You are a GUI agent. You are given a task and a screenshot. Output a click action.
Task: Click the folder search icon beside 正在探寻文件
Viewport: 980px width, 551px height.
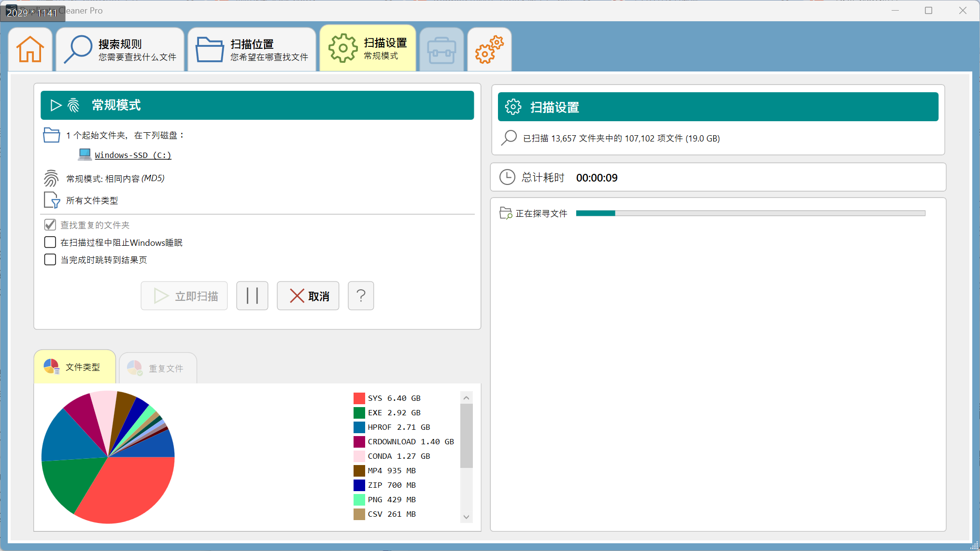point(506,213)
